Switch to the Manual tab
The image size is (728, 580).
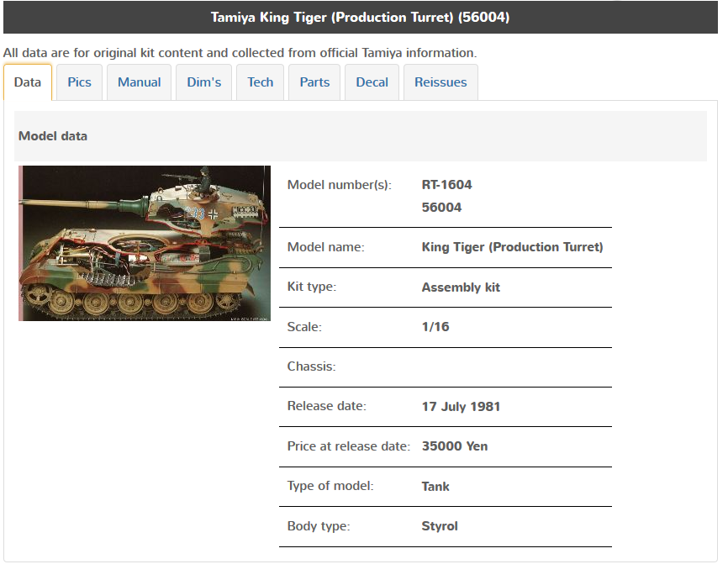pos(140,82)
